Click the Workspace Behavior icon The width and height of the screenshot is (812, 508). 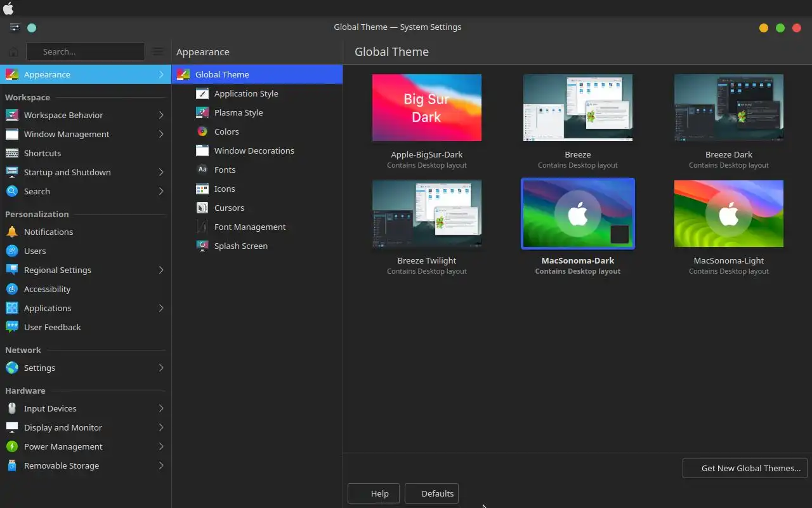click(11, 115)
